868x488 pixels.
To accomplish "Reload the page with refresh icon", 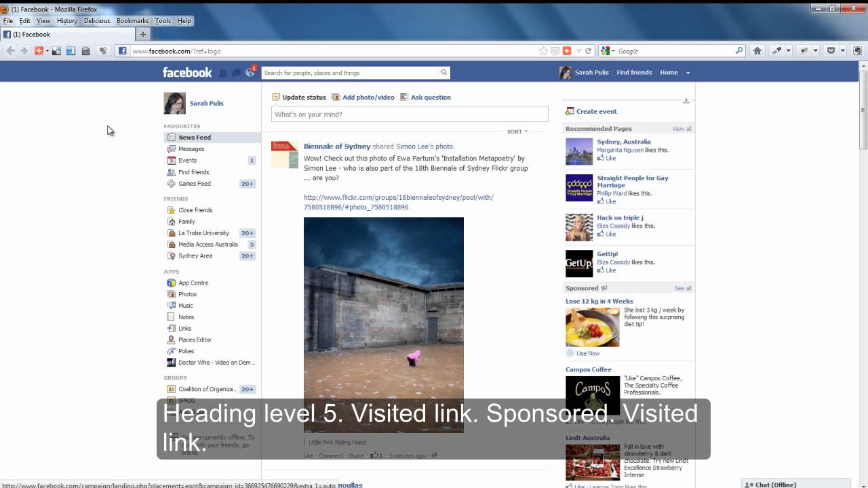I will tap(589, 51).
